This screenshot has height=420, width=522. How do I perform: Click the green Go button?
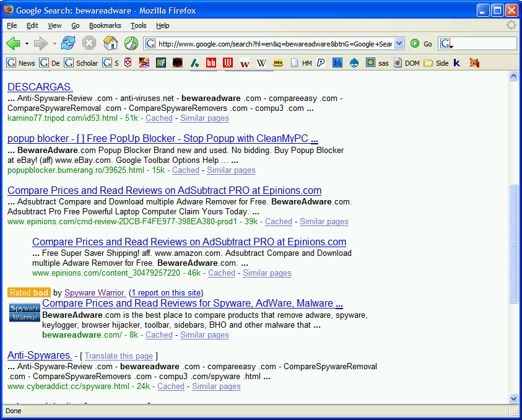[421, 43]
